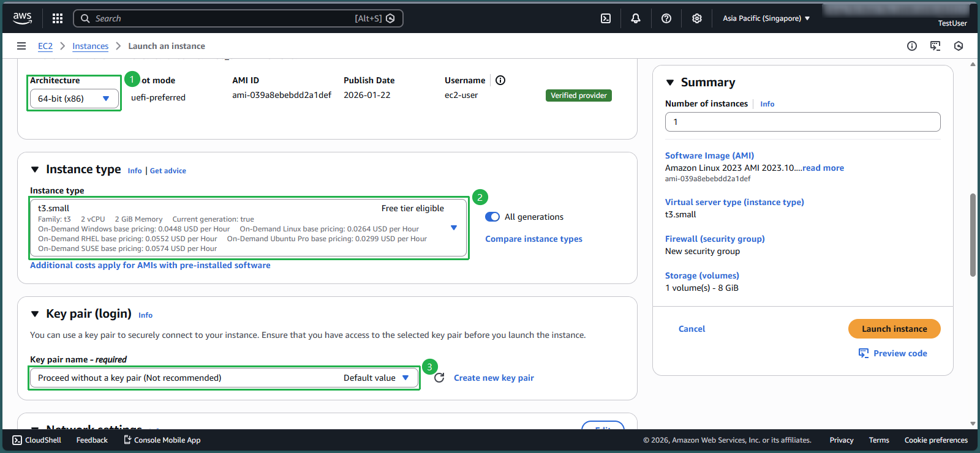The width and height of the screenshot is (980, 453).
Task: Collapse the Key pair (login) section
Action: (35, 314)
